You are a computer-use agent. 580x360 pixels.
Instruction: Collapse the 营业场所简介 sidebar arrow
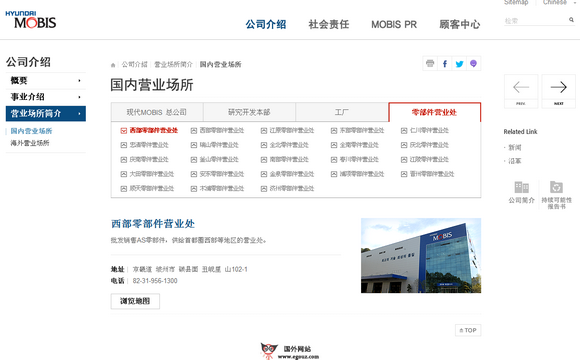(79, 114)
